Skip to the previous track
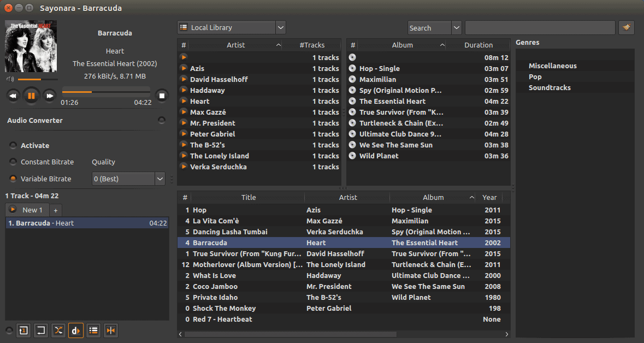 pos(13,96)
